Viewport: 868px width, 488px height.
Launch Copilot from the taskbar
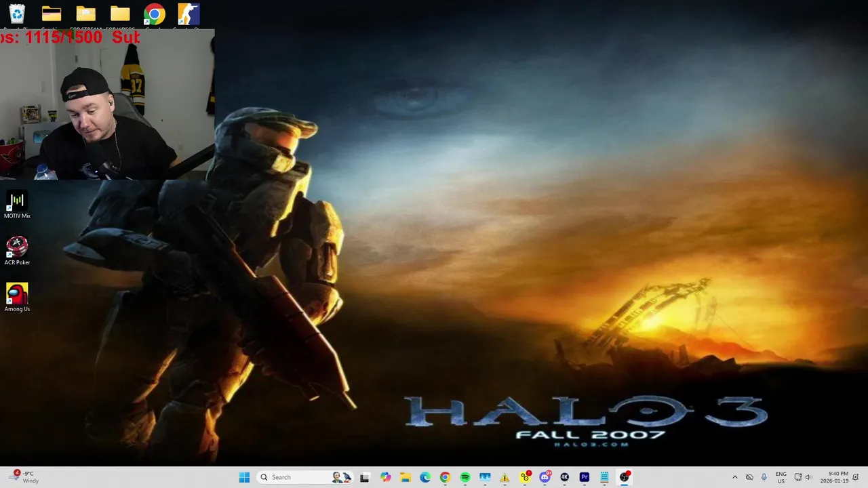coord(385,477)
